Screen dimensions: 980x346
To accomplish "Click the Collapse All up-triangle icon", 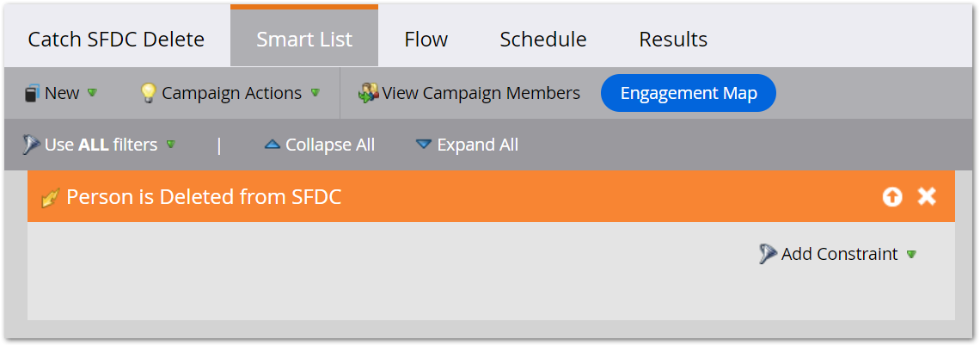I will point(273,145).
